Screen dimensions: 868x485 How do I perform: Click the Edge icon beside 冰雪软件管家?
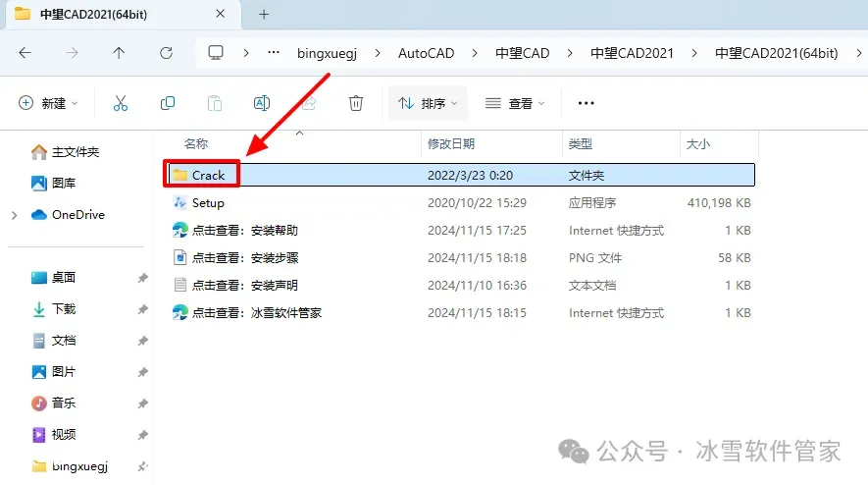click(179, 312)
